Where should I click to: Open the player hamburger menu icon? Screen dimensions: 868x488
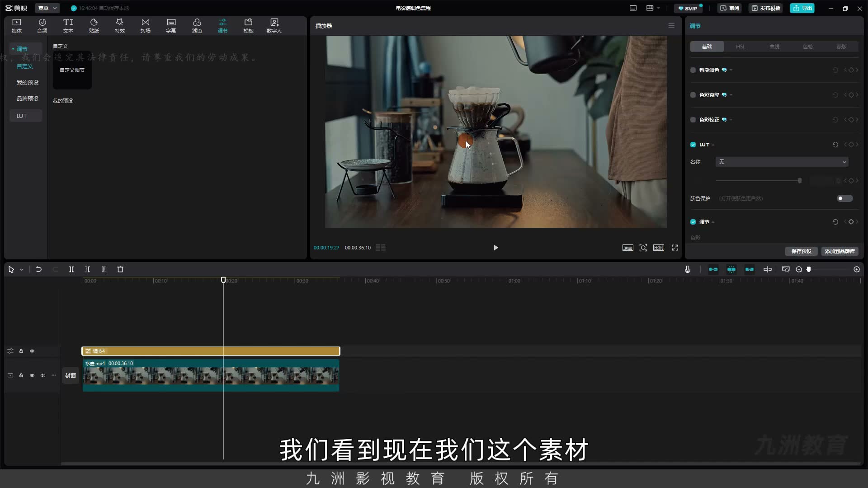coord(671,26)
